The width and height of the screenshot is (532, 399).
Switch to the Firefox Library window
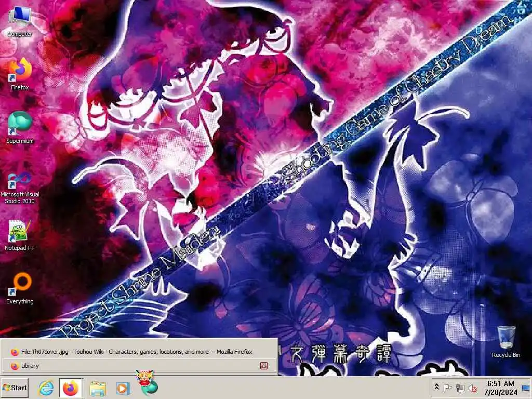[x=138, y=366]
